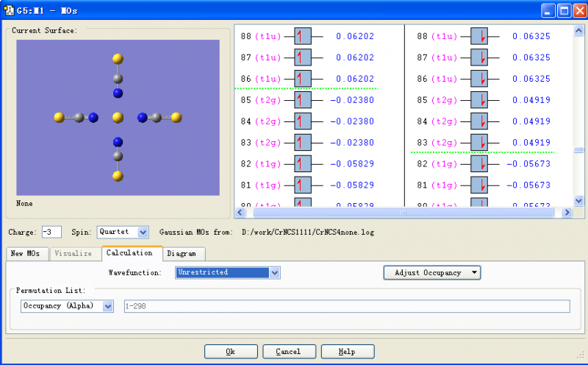This screenshot has height=365, width=588.
Task: Click the Charge input field
Action: [x=51, y=232]
